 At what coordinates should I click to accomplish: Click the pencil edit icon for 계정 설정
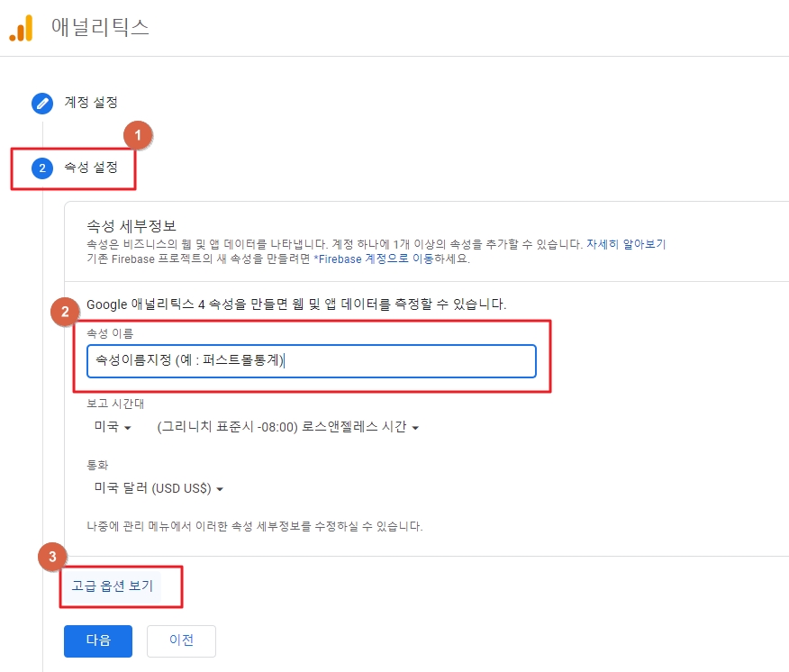42,104
